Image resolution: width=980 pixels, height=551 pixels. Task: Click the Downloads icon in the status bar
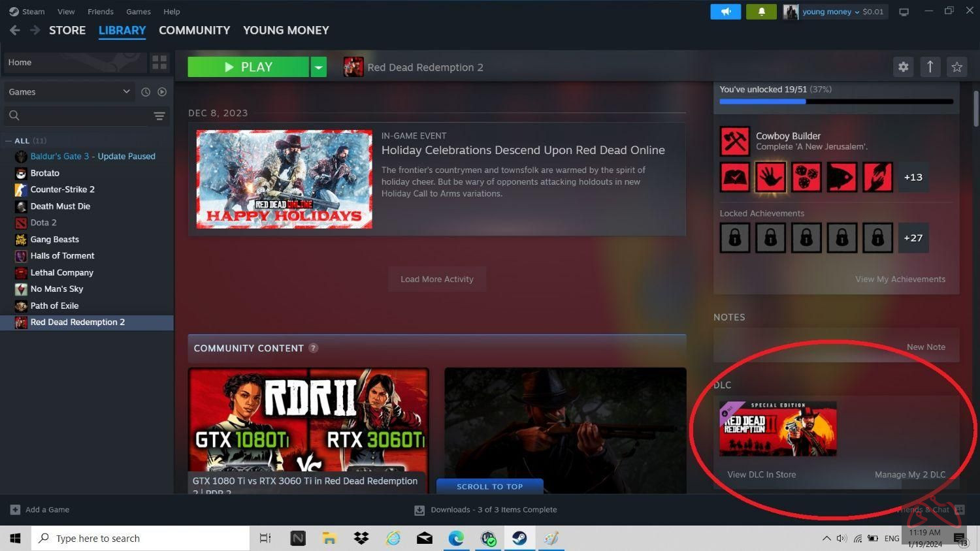coord(419,510)
